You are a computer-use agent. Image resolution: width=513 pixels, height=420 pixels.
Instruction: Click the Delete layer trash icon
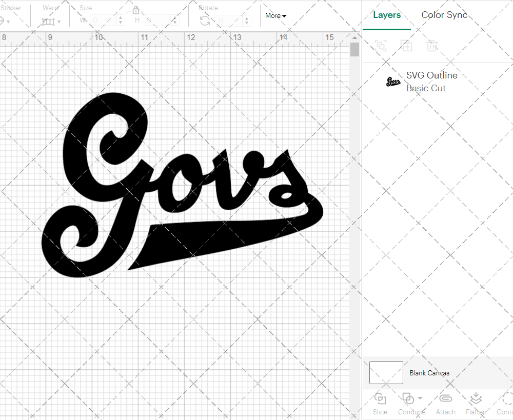point(432,46)
